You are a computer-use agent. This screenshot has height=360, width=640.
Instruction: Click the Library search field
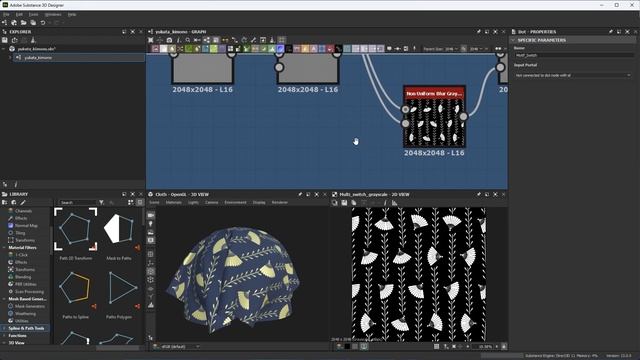[77, 202]
